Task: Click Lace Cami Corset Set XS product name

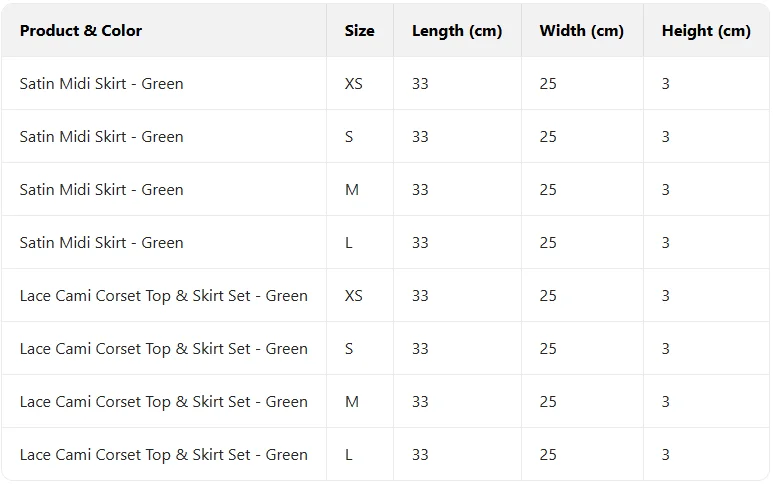Action: (x=164, y=296)
